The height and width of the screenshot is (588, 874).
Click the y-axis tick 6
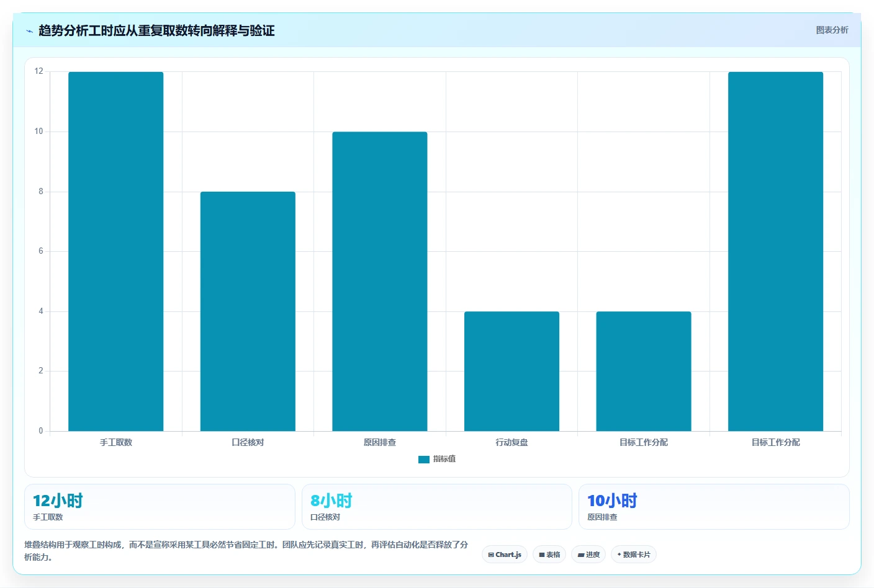[x=41, y=251]
